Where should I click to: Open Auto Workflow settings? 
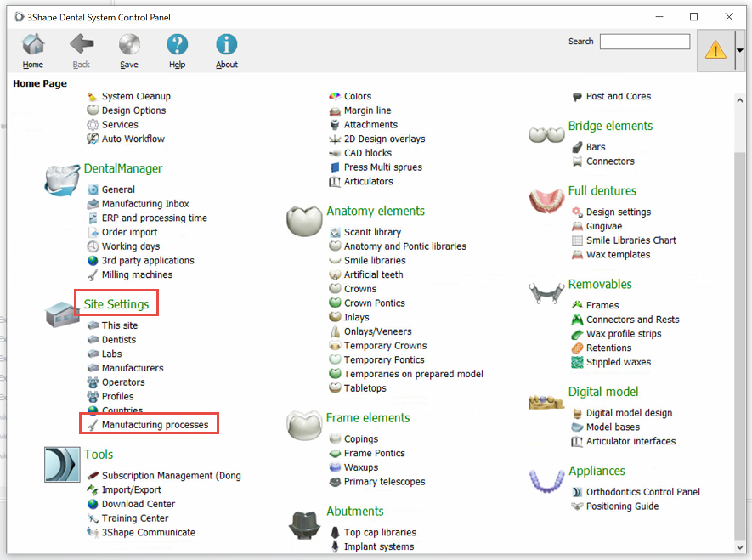pyautogui.click(x=133, y=139)
